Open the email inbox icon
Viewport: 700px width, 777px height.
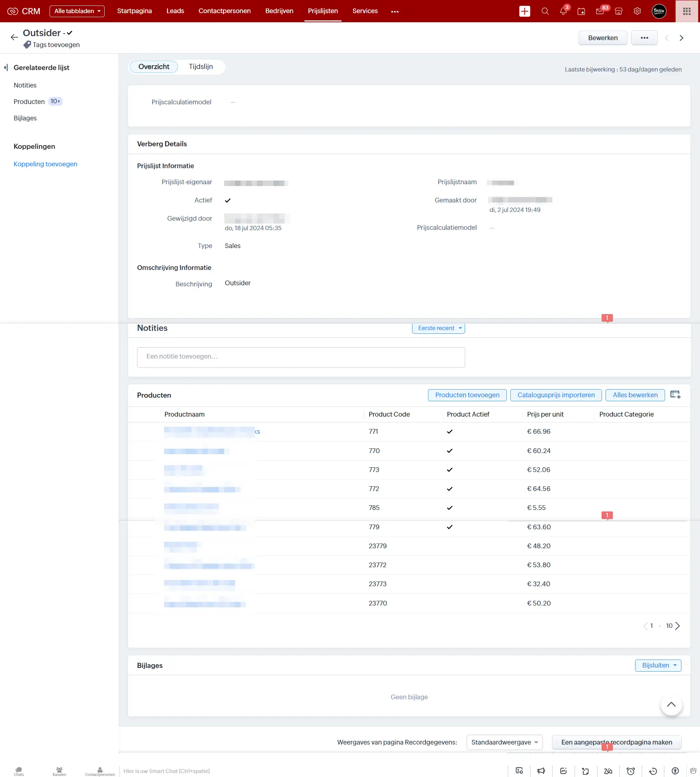(600, 11)
